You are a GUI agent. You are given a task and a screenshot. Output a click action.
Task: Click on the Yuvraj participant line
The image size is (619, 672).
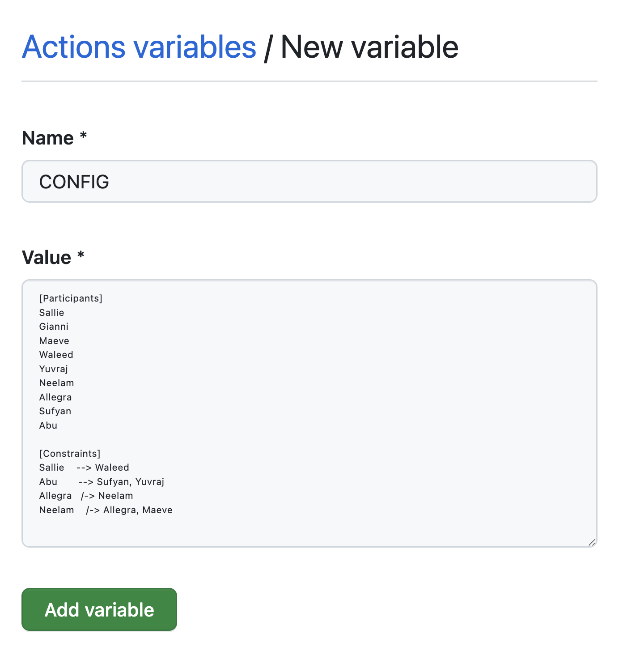pyautogui.click(x=54, y=369)
